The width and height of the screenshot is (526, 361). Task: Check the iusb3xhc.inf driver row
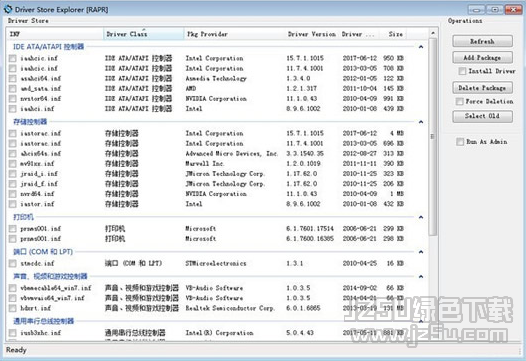point(12,333)
